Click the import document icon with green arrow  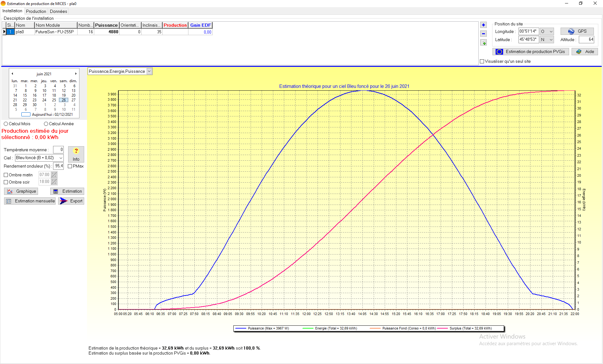pyautogui.click(x=483, y=43)
